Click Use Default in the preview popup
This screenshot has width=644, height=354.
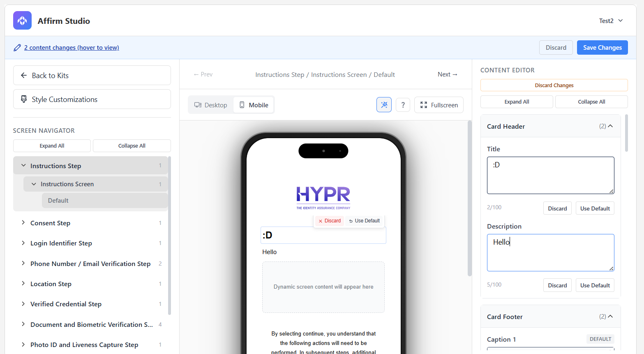click(x=364, y=221)
